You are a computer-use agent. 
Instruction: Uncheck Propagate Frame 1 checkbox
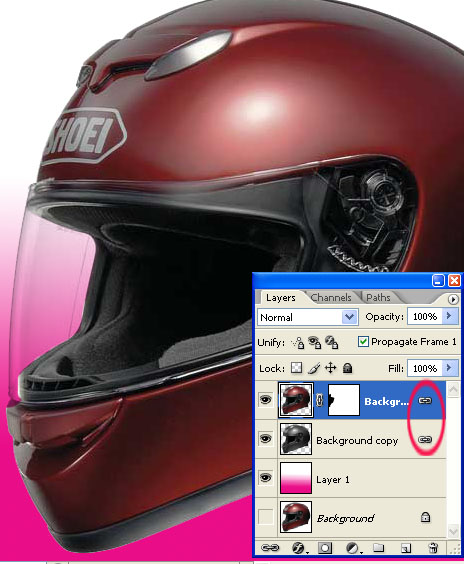click(363, 341)
